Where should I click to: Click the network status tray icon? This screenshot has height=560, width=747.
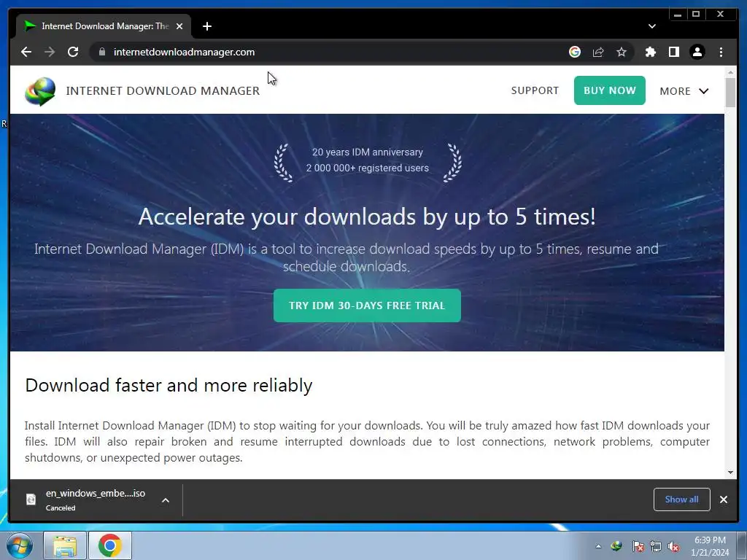[x=656, y=546]
